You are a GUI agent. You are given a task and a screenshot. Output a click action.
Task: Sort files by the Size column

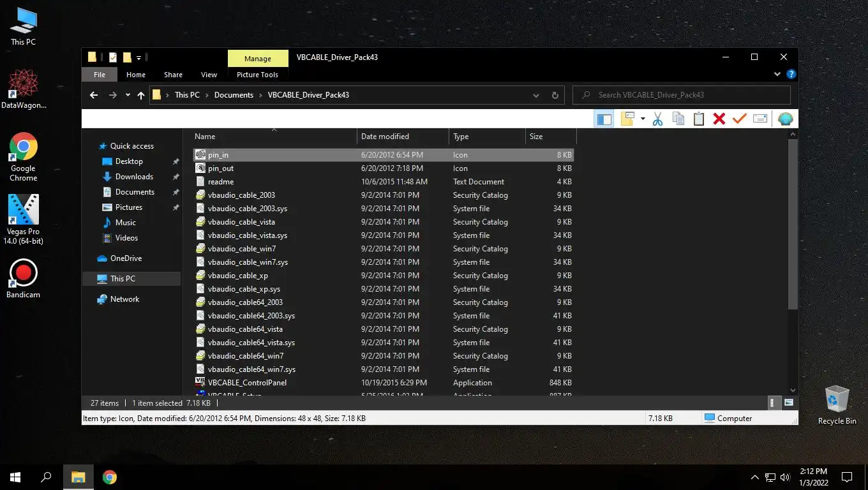coord(551,137)
